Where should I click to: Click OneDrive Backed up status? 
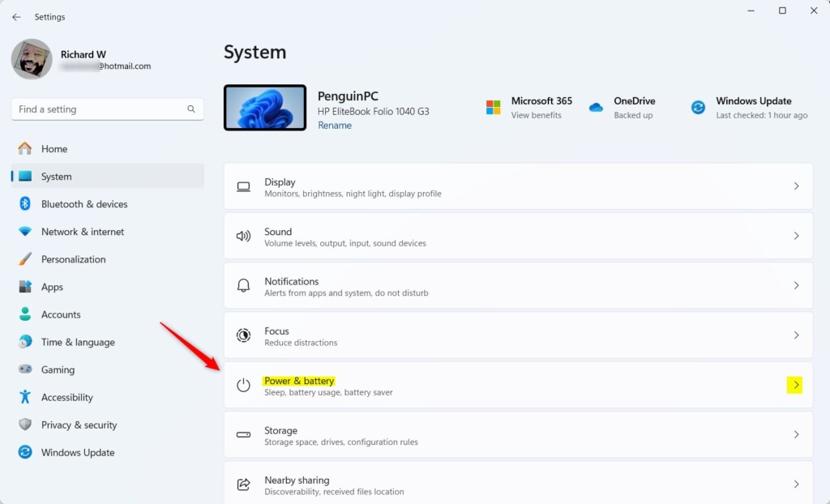(x=633, y=115)
